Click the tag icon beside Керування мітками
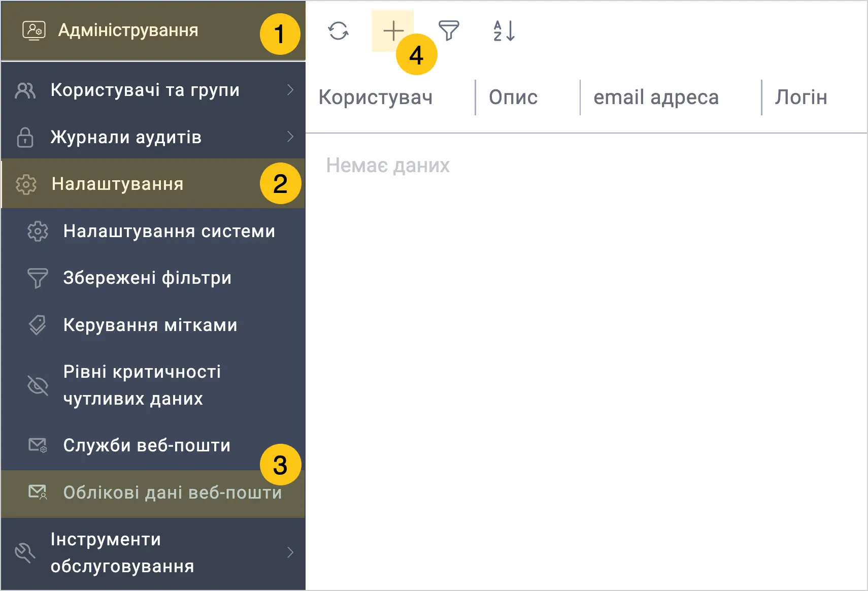This screenshot has width=868, height=591. (38, 325)
